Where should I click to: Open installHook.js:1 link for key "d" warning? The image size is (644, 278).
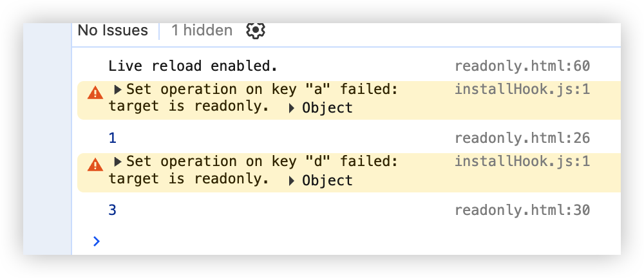pos(522,162)
